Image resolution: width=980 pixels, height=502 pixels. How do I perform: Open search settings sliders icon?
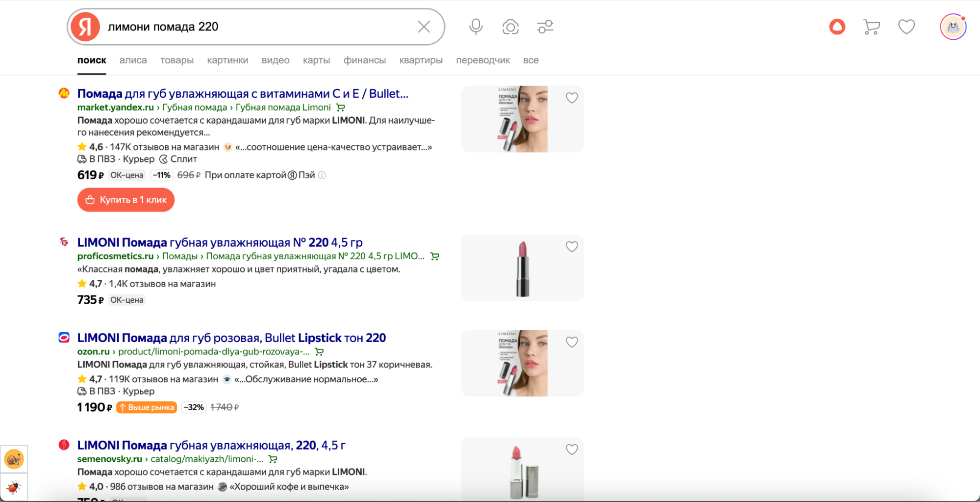545,26
